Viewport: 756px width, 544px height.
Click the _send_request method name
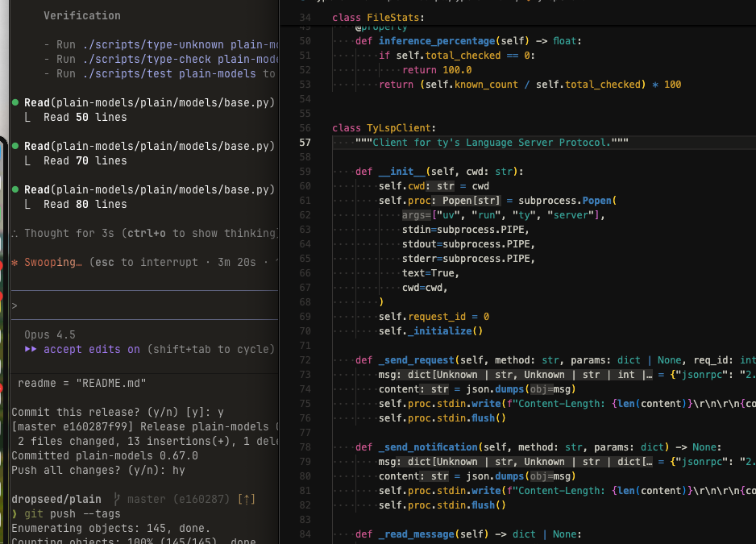pyautogui.click(x=415, y=360)
